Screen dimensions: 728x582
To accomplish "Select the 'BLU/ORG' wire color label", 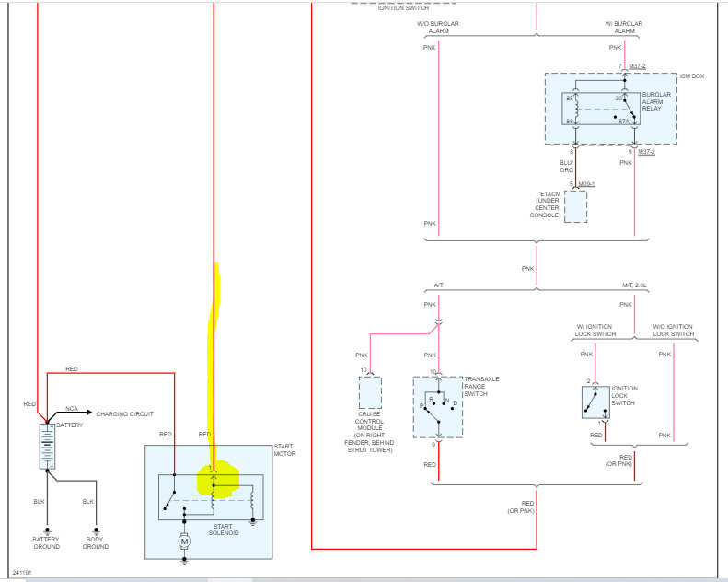I will pyautogui.click(x=566, y=167).
